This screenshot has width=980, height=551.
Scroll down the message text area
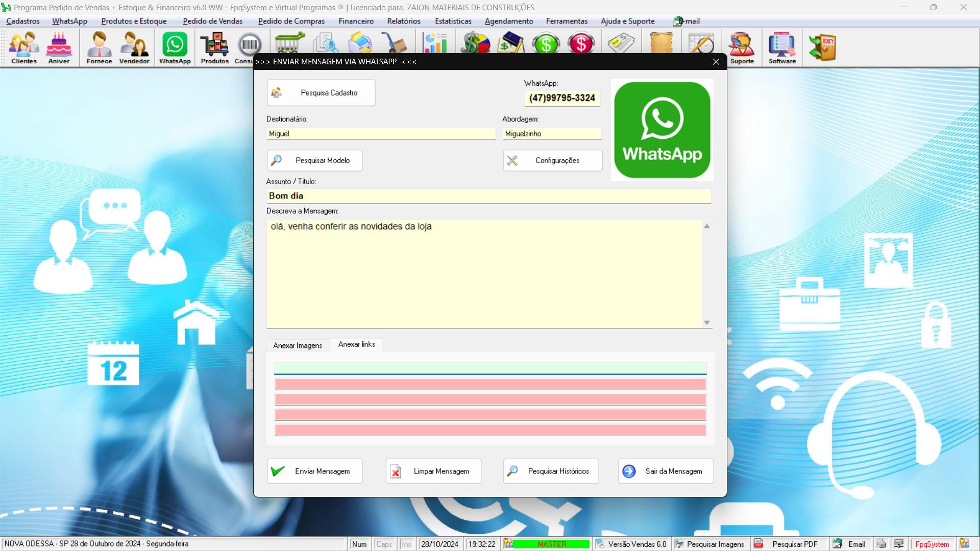point(707,322)
